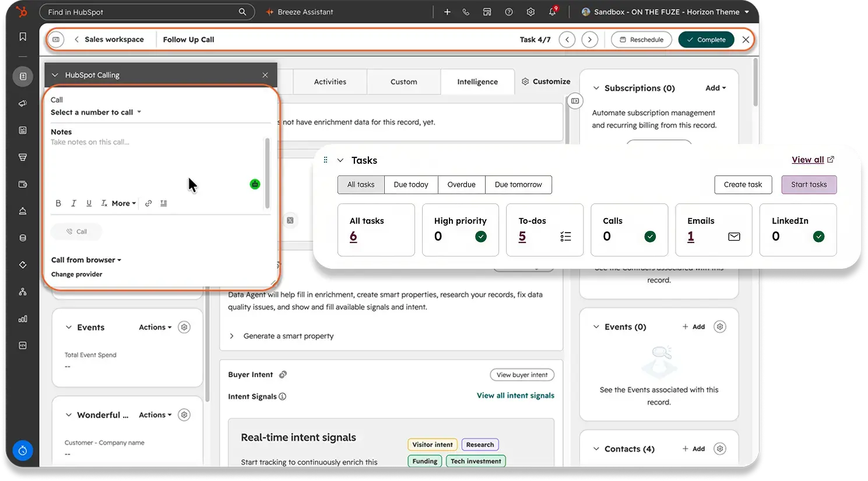
Task: Open the Subscriptions Add dropdown
Action: tap(716, 88)
